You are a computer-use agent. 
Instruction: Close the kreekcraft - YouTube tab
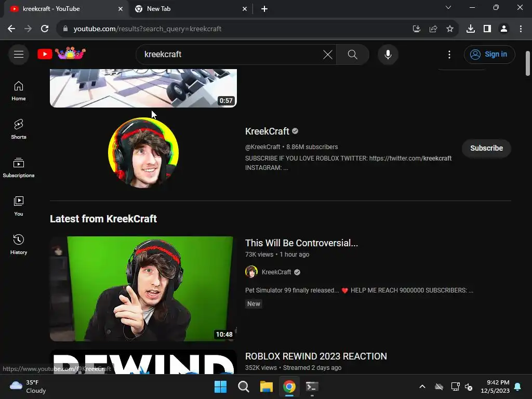(x=121, y=9)
